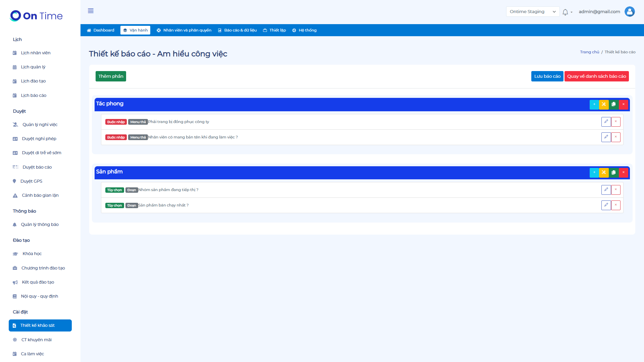Viewport: 644px width, 362px height.
Task: Expand the Báo cáo & dữ liệu menu
Action: tap(237, 30)
